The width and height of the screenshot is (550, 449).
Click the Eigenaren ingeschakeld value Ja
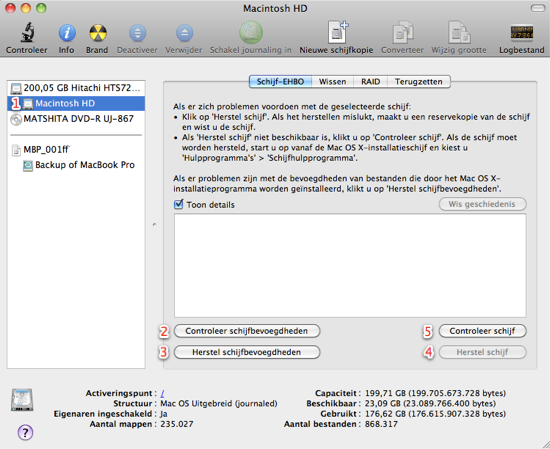point(164,414)
